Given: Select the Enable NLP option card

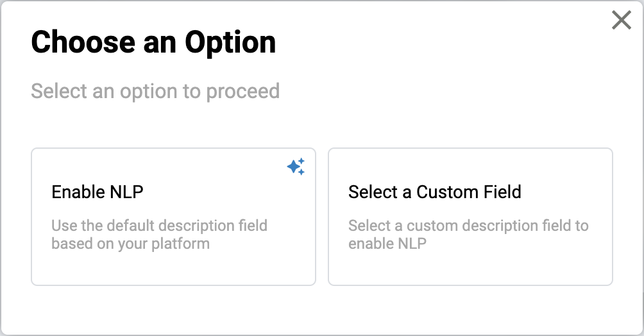Looking at the screenshot, I should pyautogui.click(x=173, y=217).
